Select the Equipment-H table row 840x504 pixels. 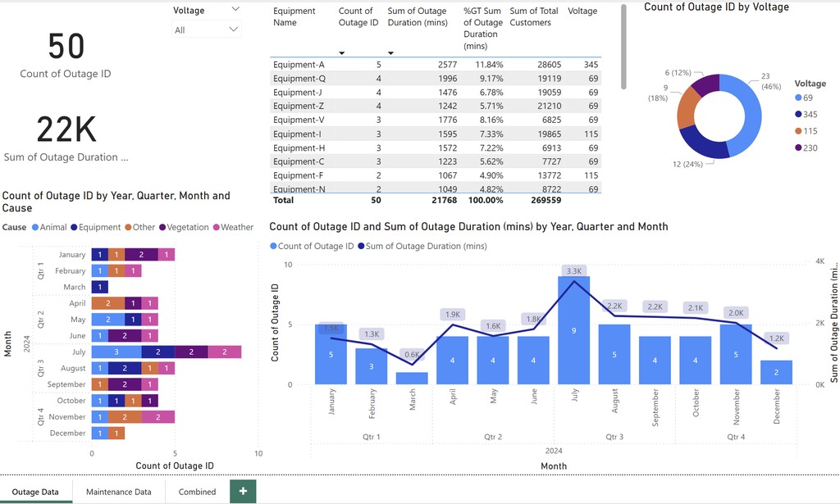click(436, 148)
